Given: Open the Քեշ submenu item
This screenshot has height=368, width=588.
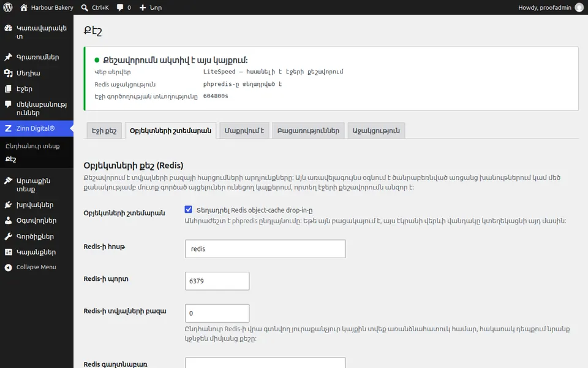Looking at the screenshot, I should coord(10,159).
